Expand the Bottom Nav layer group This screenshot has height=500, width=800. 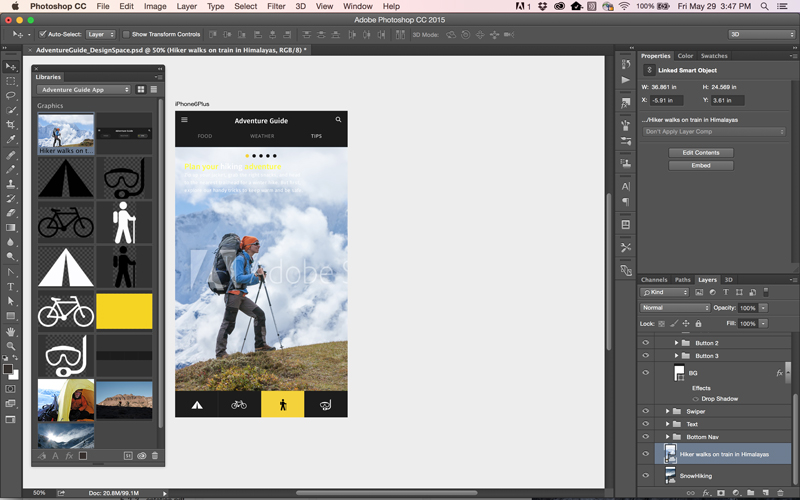tap(668, 437)
